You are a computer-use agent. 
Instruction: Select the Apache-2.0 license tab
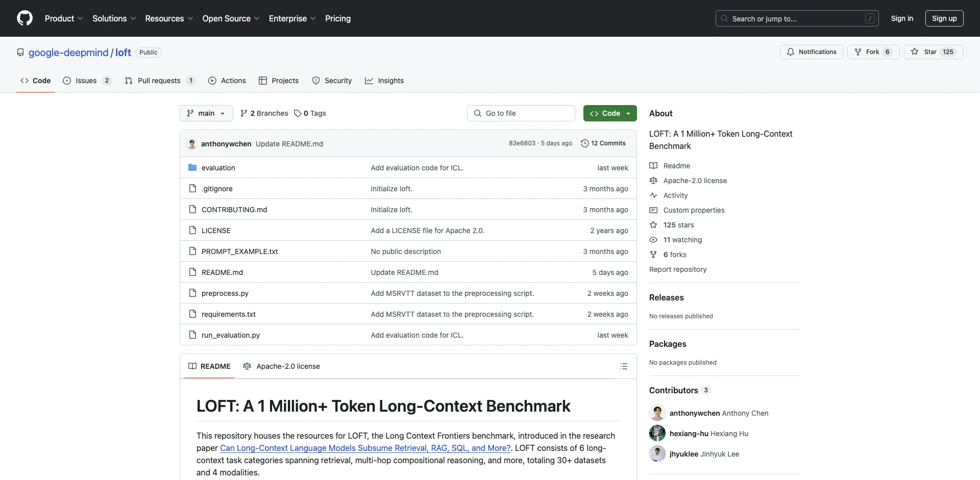282,366
